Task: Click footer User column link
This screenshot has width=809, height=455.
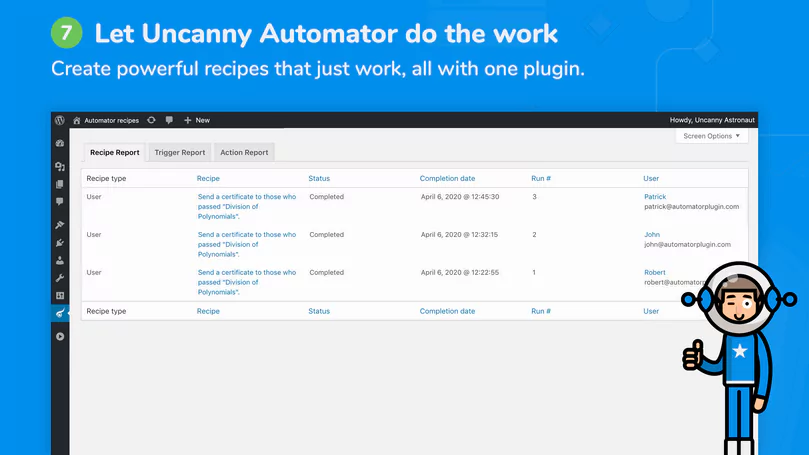Action: [651, 311]
